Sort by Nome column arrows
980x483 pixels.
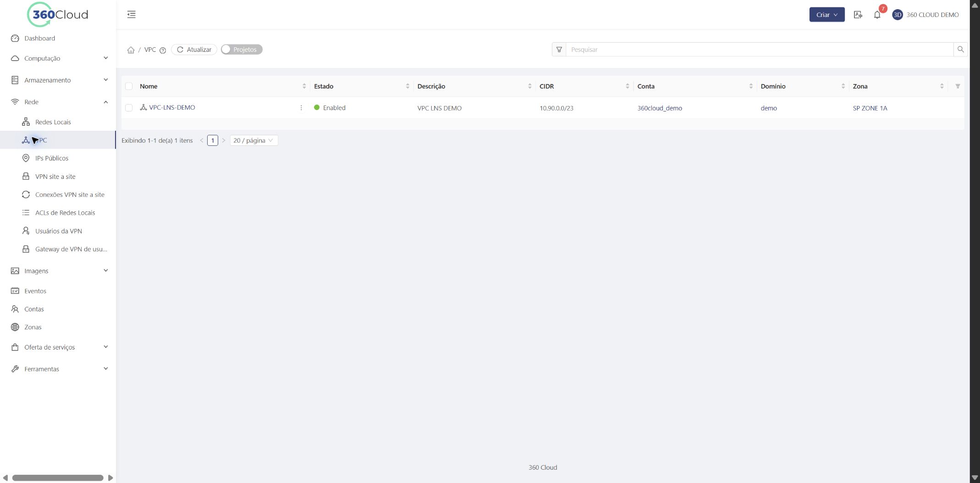tap(304, 86)
